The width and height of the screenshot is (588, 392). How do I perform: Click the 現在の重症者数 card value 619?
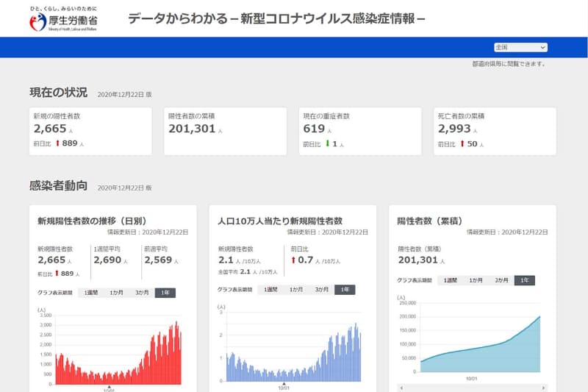(x=314, y=129)
